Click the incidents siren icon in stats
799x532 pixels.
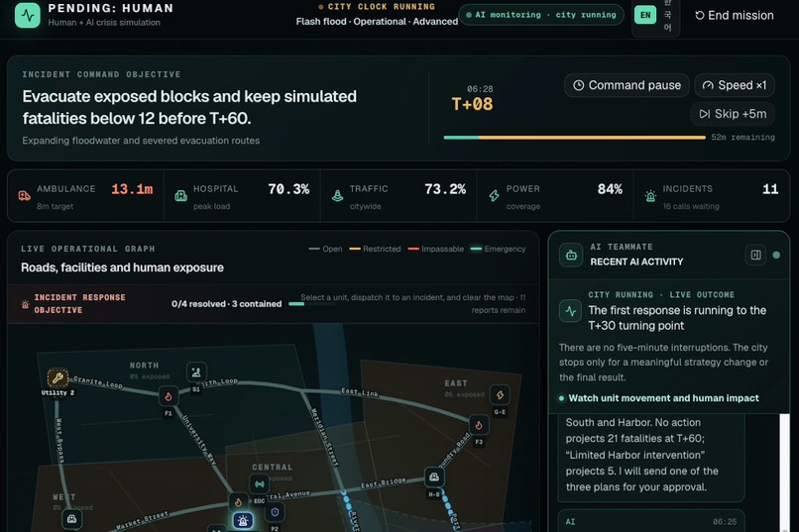point(650,195)
